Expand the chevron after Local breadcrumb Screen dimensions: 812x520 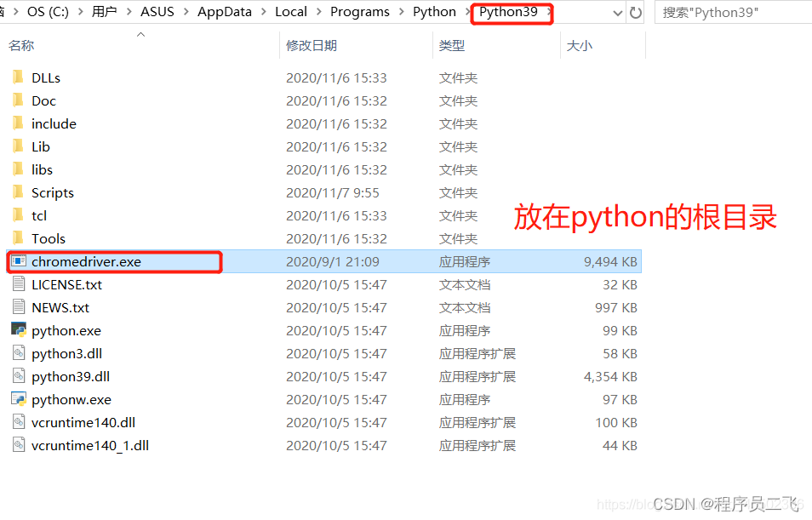tap(319, 12)
